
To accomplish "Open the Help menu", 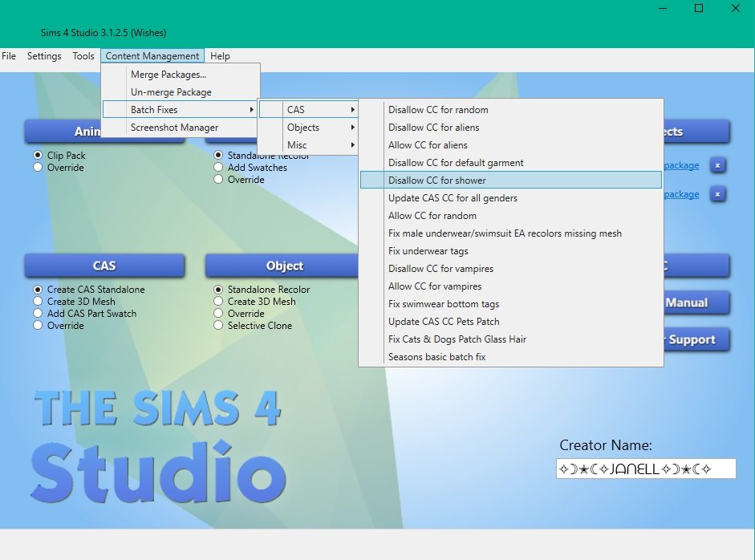I will [220, 56].
